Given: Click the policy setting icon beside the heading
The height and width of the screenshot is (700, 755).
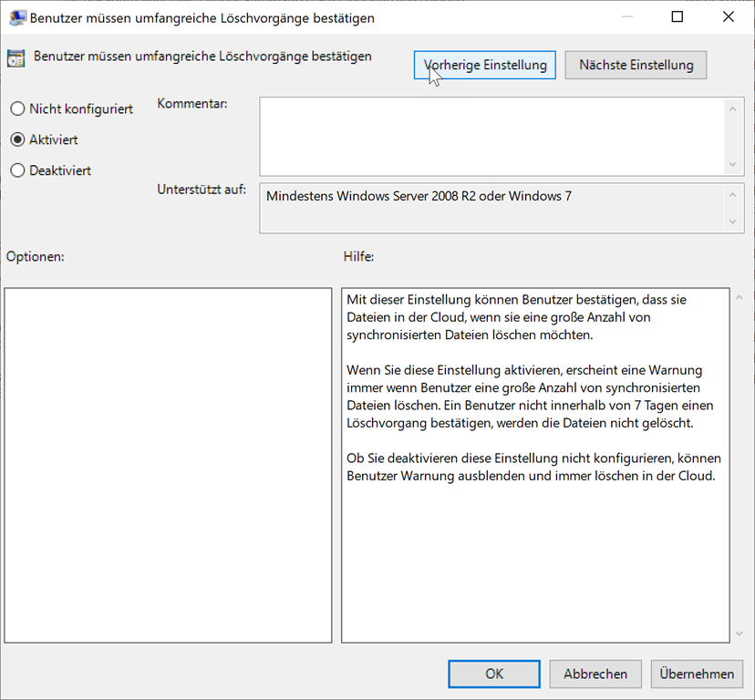Looking at the screenshot, I should (x=16, y=58).
